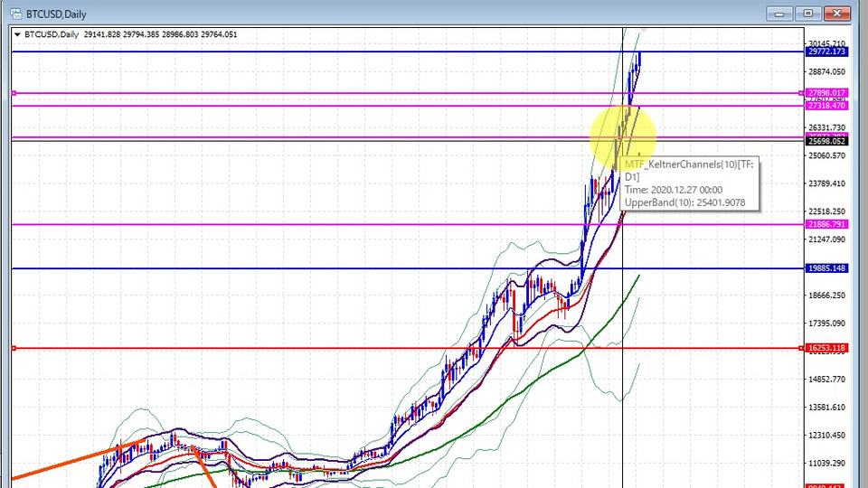
Task: Click the chart window icon in title bar
Action: pyautogui.click(x=16, y=14)
